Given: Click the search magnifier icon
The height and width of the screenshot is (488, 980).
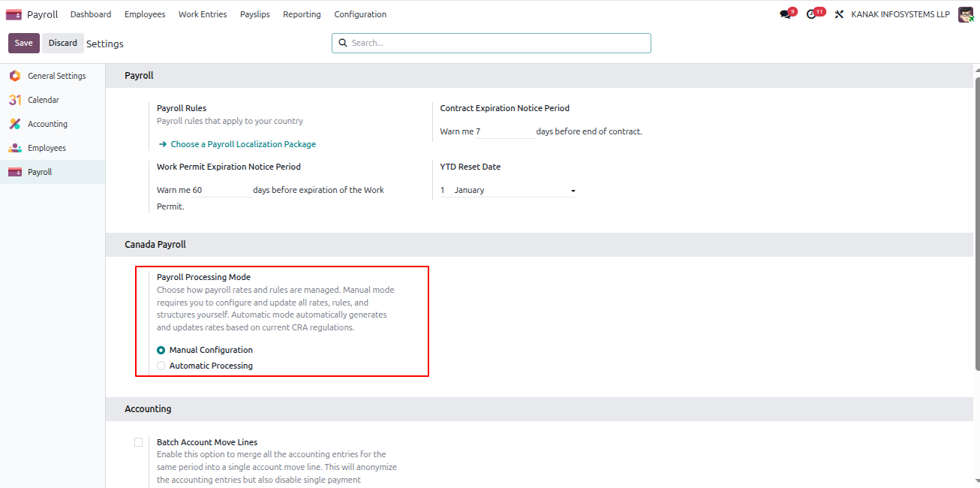Looking at the screenshot, I should [x=343, y=43].
